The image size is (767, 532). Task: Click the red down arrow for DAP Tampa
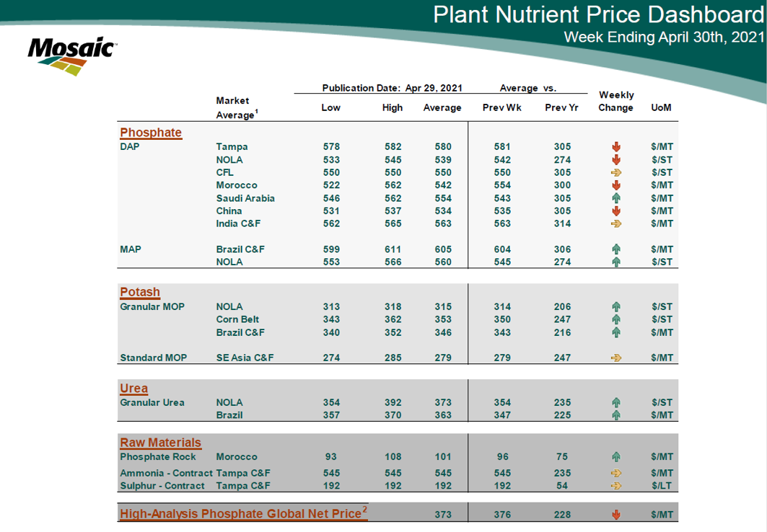616,147
